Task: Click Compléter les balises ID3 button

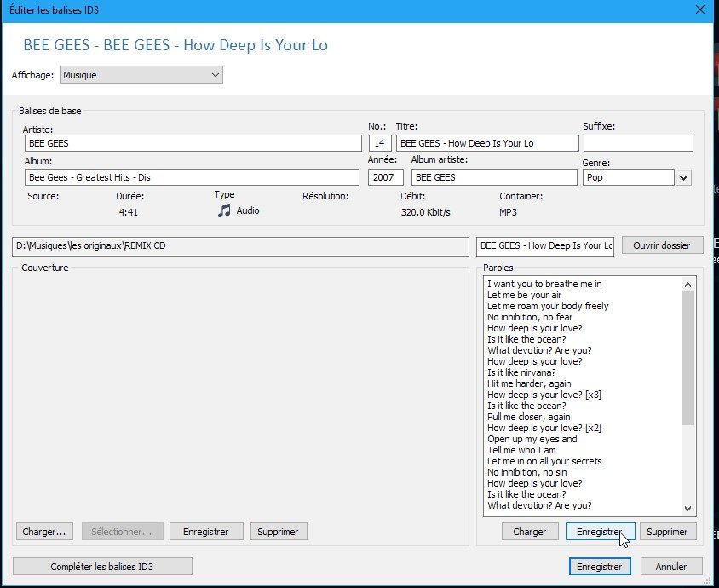Action: click(x=102, y=567)
